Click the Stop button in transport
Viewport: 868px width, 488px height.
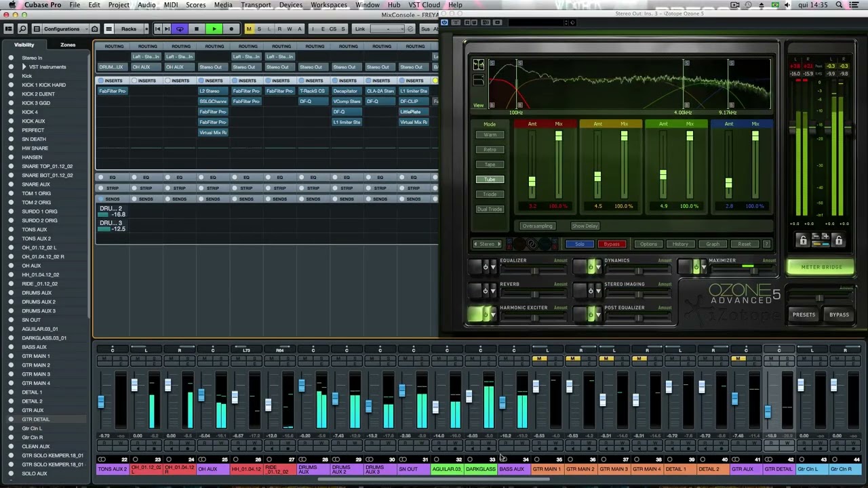click(197, 29)
